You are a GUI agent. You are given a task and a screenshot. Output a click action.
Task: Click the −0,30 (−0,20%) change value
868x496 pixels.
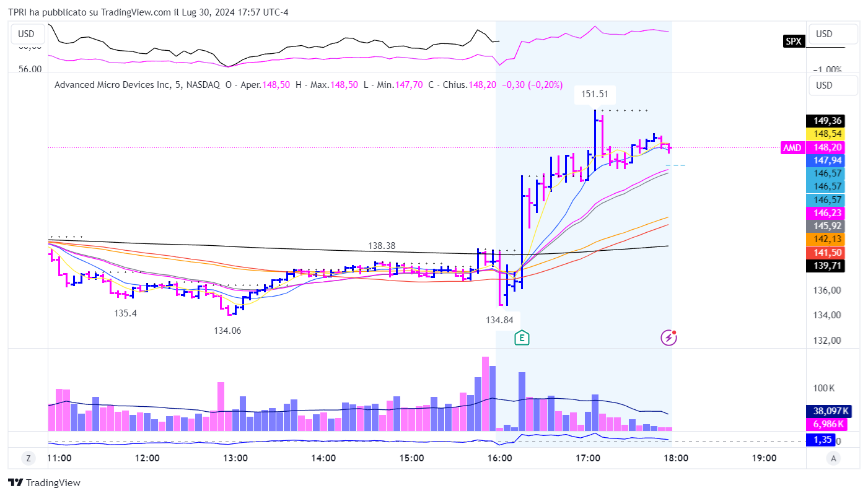(533, 85)
